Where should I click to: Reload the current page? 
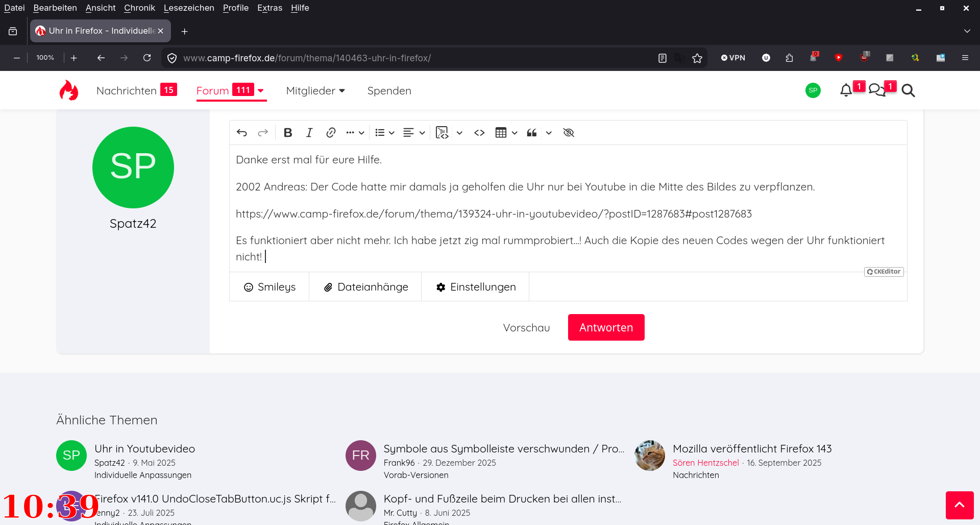click(x=147, y=58)
